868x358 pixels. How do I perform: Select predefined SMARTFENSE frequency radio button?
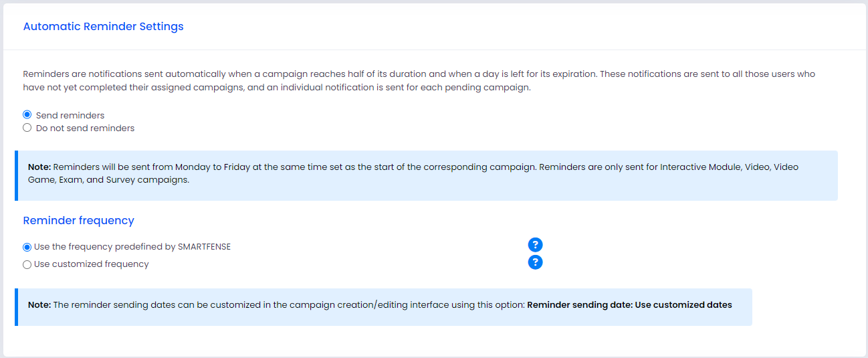click(27, 247)
